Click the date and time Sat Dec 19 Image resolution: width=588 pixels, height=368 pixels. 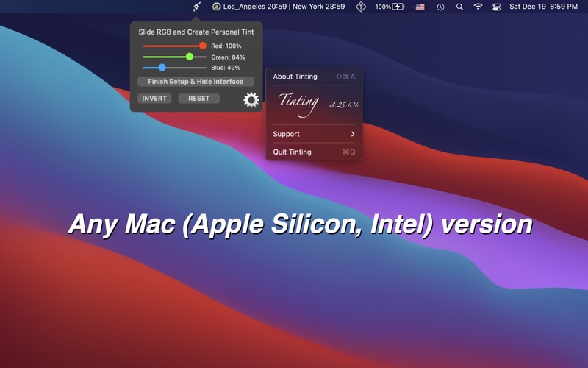543,7
